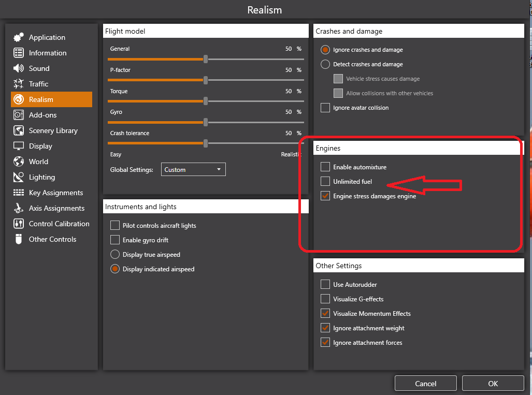Image resolution: width=532 pixels, height=395 pixels.
Task: Select Display indicated airspeed option
Action: pos(115,269)
